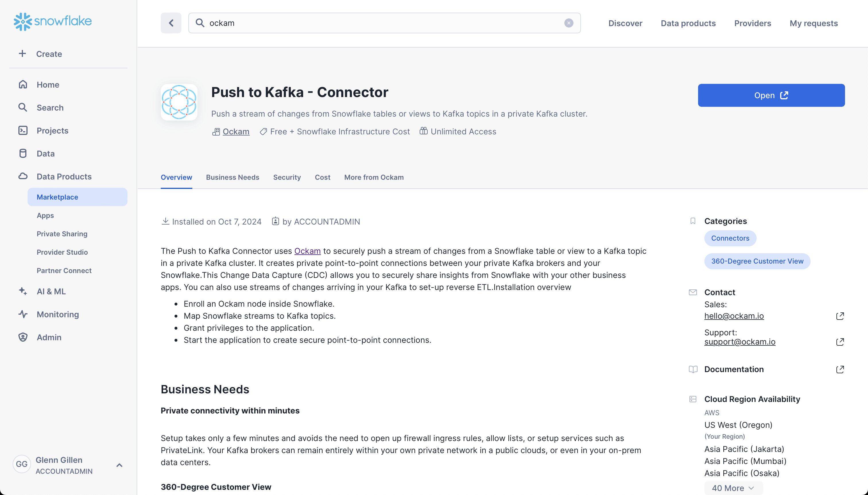
Task: Expand Glenn Gillen account menu
Action: coord(119,465)
